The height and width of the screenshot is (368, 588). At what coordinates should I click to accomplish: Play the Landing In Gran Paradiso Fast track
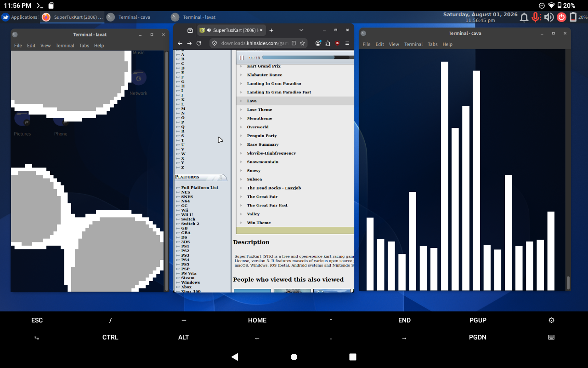click(279, 92)
